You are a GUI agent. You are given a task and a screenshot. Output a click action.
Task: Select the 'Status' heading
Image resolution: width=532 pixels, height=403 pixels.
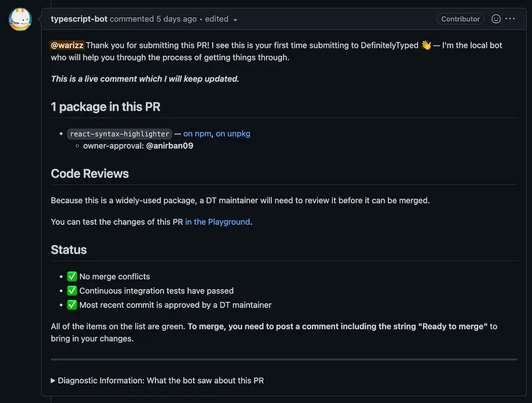click(69, 250)
